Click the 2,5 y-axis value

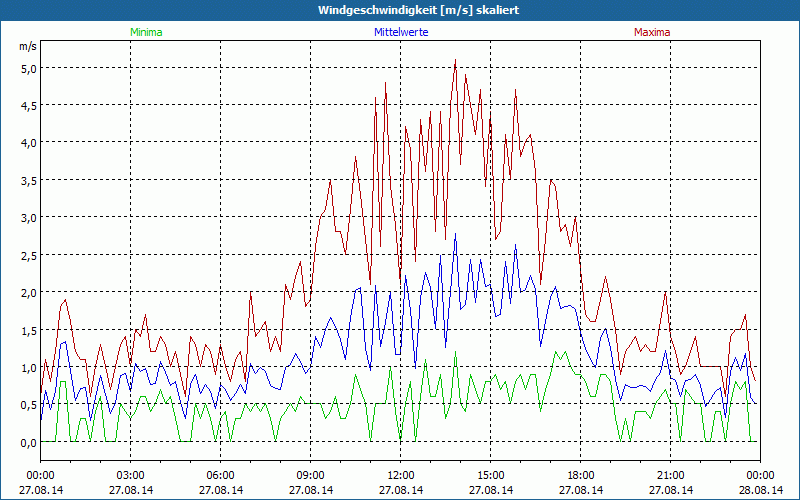(29, 255)
